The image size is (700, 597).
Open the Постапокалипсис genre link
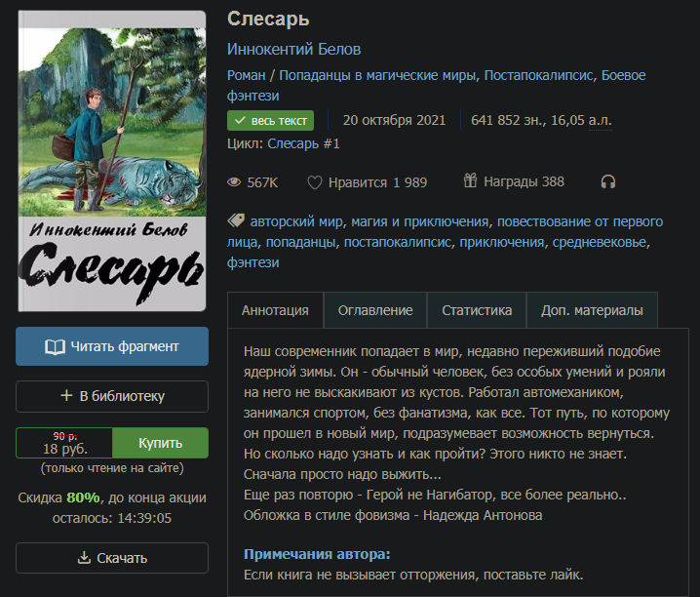pos(539,75)
